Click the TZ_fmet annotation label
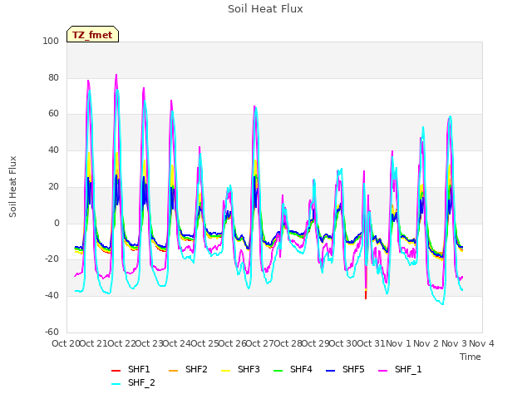This screenshot has width=532, height=399. [92, 35]
